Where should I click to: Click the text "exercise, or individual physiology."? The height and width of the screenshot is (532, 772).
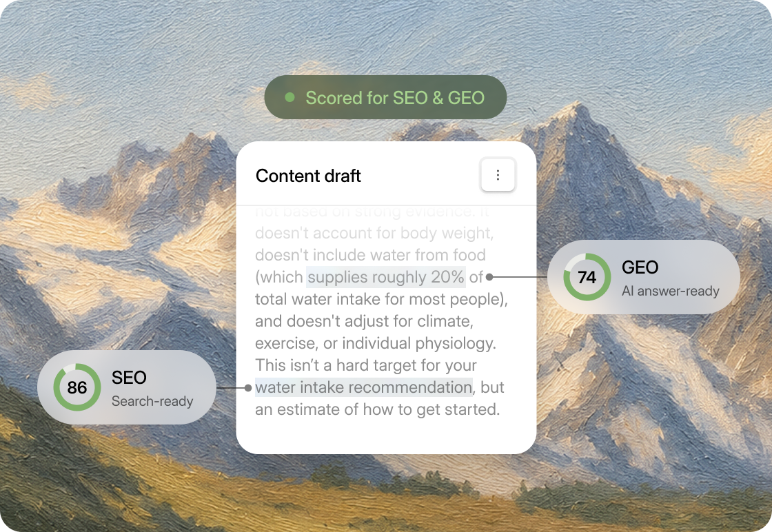coord(375,343)
